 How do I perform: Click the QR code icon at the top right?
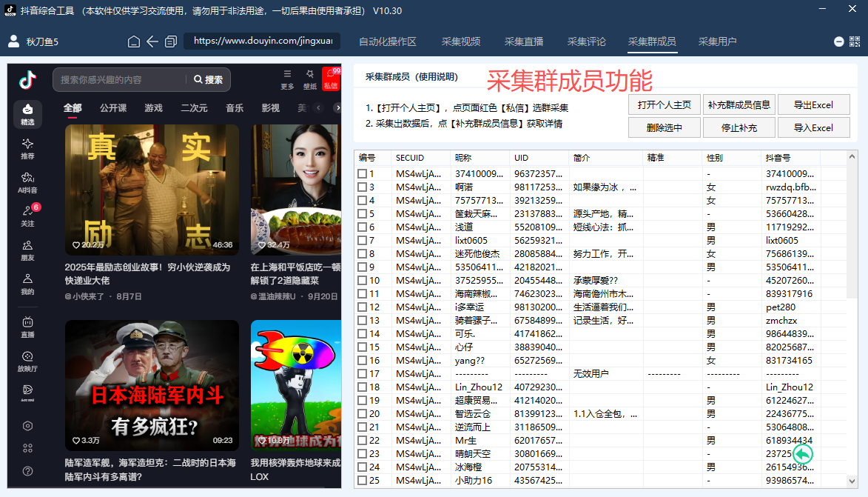coord(855,41)
